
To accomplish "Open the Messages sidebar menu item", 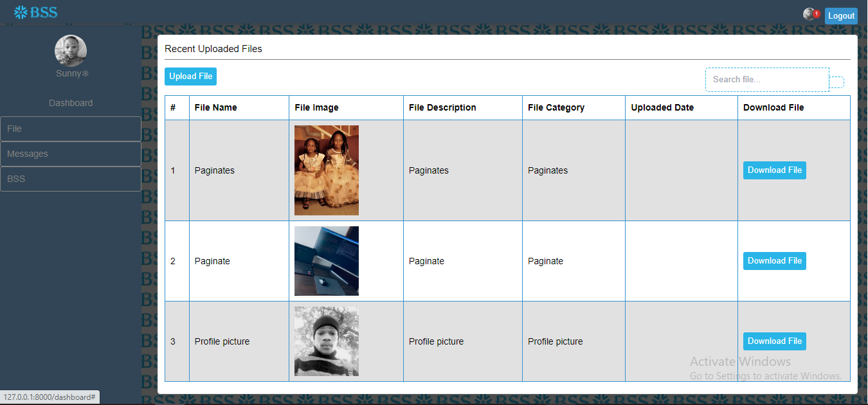I will pos(71,154).
